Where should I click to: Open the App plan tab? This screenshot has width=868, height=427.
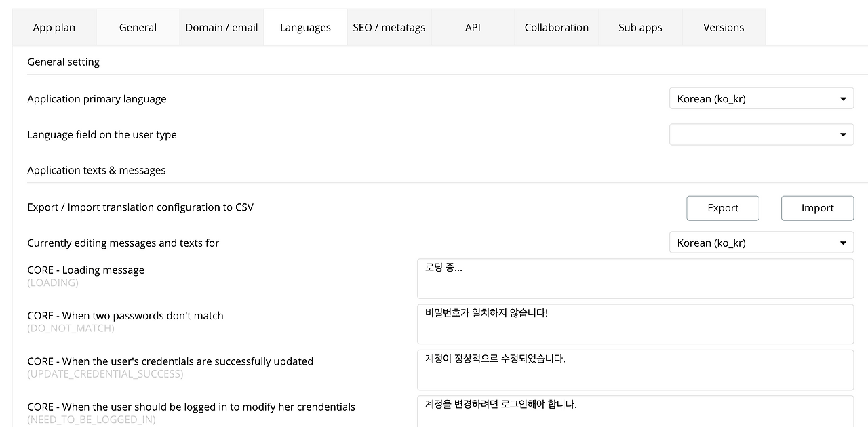pos(54,27)
